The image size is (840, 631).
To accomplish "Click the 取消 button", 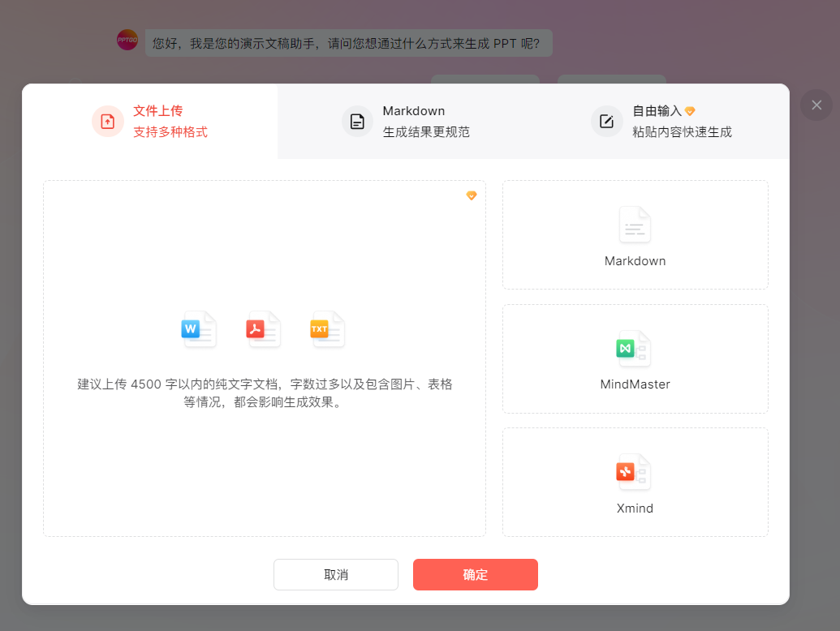I will [336, 575].
